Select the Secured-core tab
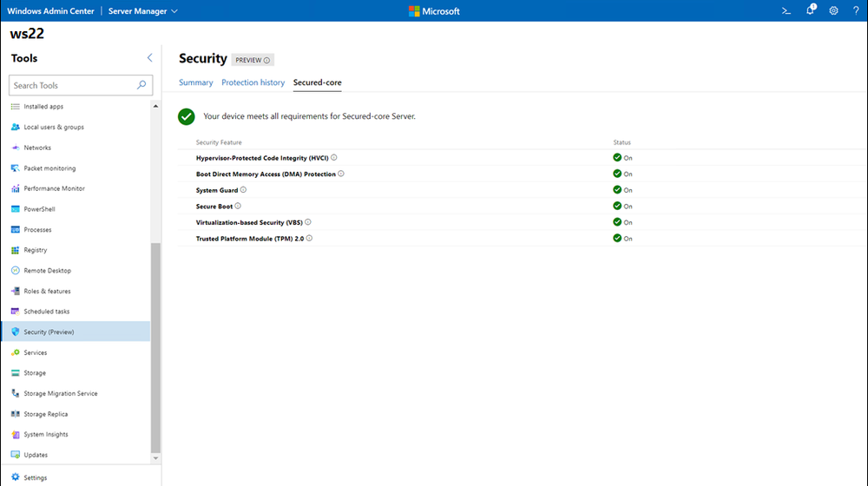Viewport: 868px width, 486px height. click(x=317, y=82)
